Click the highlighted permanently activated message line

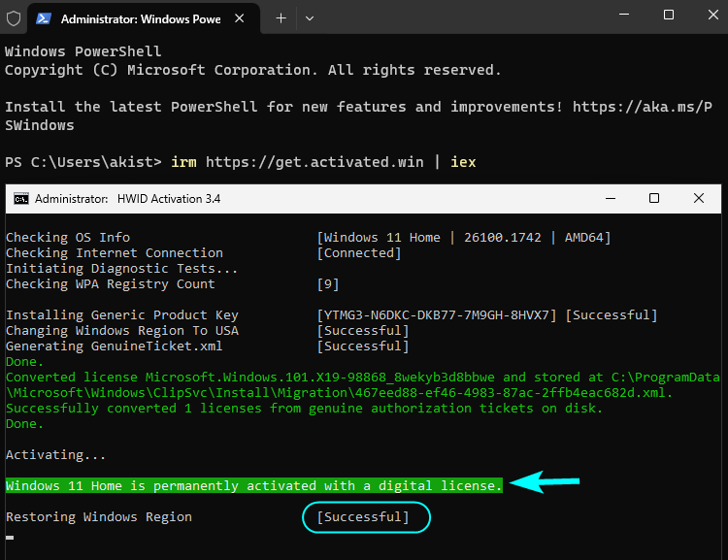(x=254, y=485)
